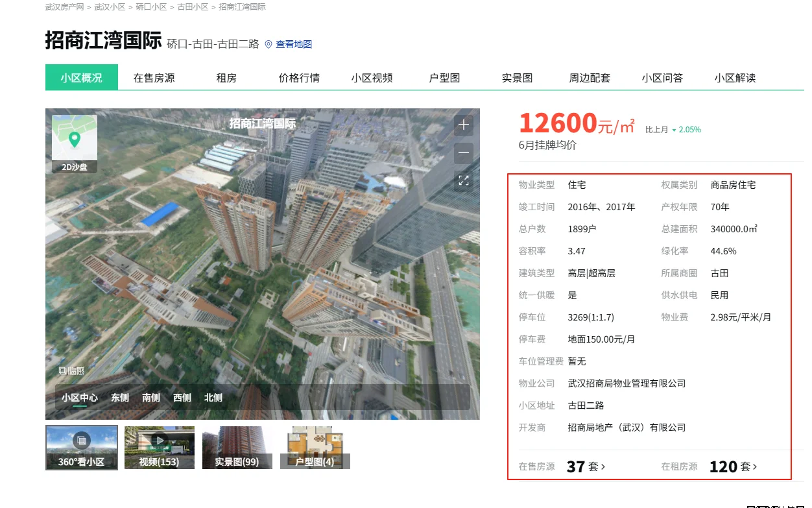
Task: Click the 44.6% greening rate value
Action: pos(723,251)
